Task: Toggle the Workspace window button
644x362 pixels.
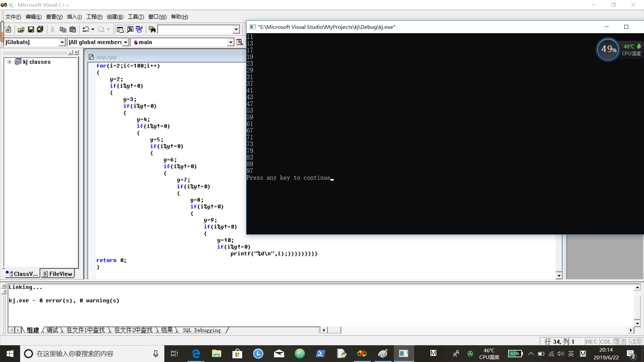Action: point(120,29)
